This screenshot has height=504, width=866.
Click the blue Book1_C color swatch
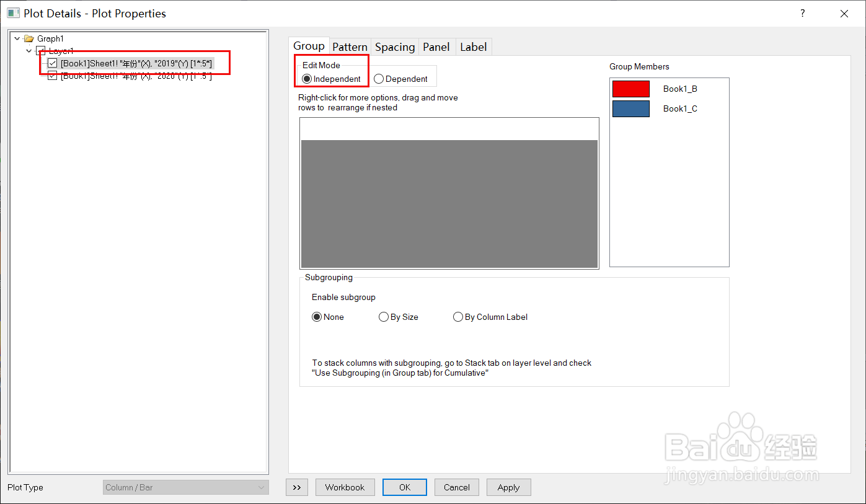(631, 108)
